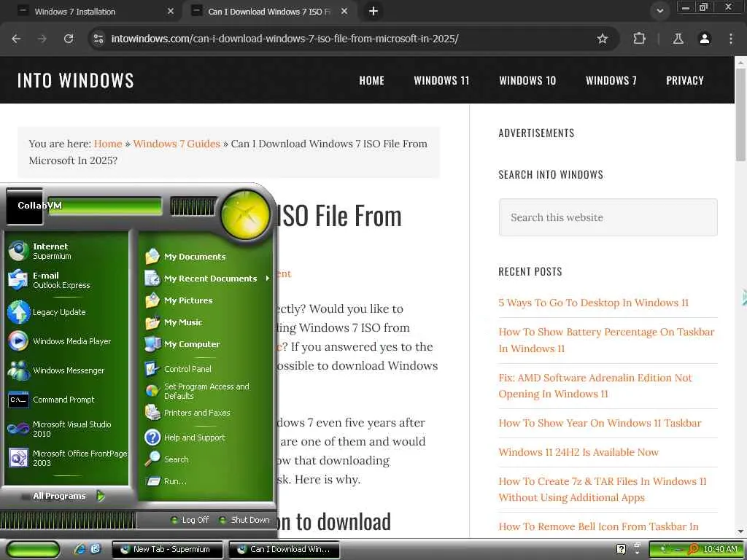Open the Labs flask icon

pos(678,39)
